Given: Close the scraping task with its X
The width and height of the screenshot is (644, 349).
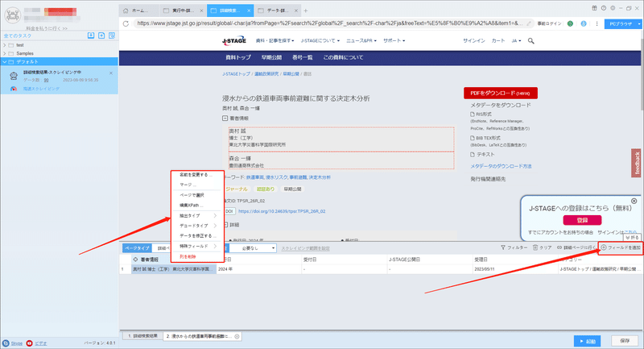Looking at the screenshot, I should pos(111,73).
